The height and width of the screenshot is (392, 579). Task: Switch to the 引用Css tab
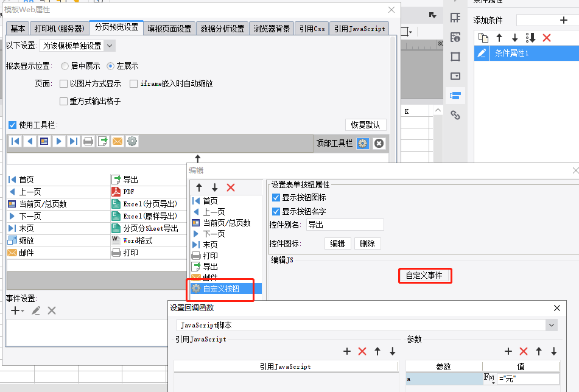coord(312,29)
